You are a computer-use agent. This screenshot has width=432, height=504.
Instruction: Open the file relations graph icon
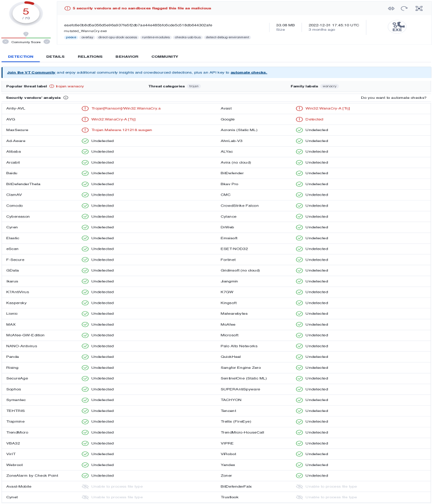419,8
